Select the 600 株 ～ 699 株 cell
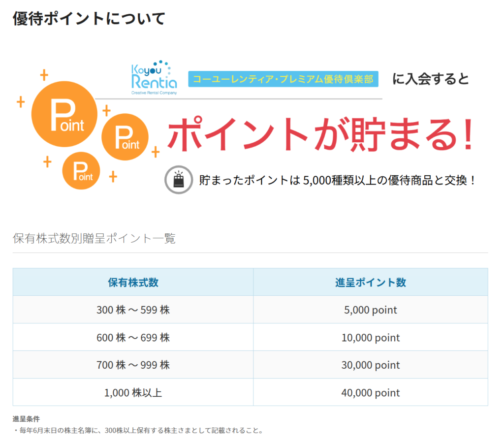This screenshot has width=504, height=444. point(133,337)
